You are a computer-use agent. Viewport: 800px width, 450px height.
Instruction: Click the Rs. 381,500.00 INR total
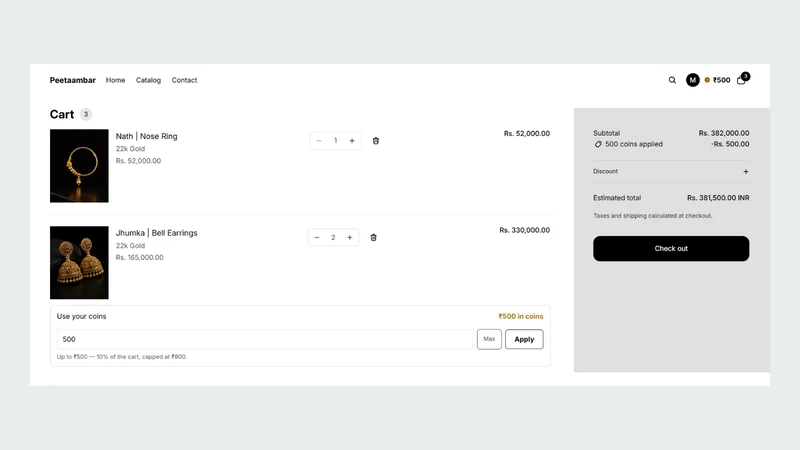pos(718,198)
